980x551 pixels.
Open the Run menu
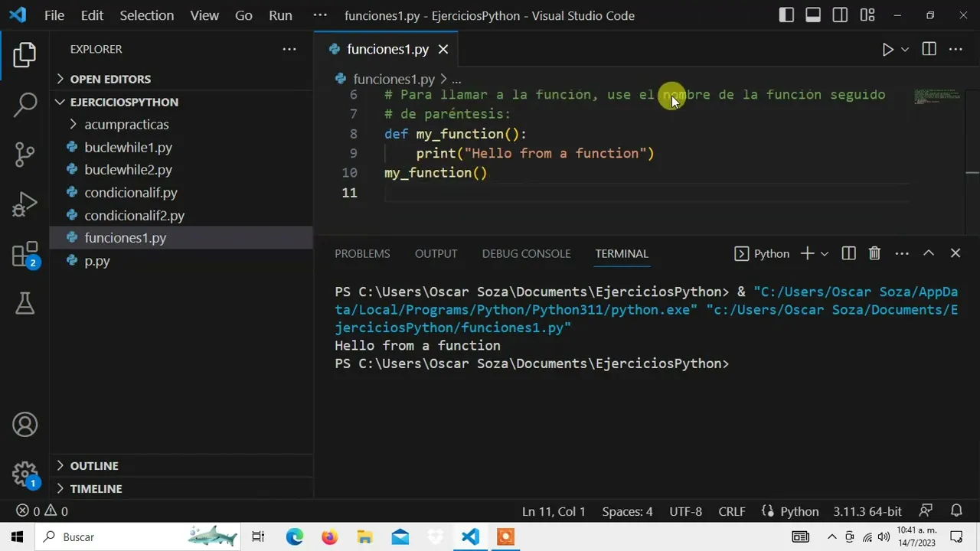(280, 15)
